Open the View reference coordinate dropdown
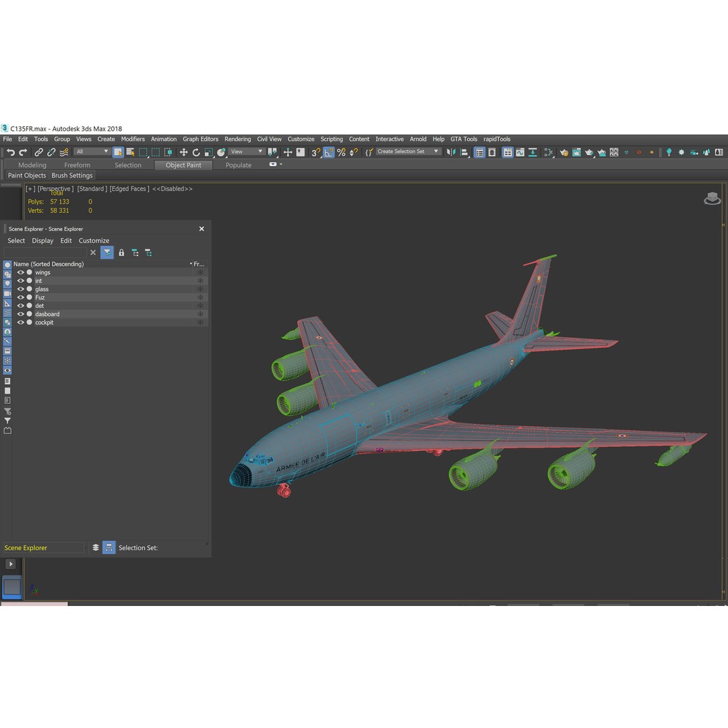 pyautogui.click(x=247, y=152)
